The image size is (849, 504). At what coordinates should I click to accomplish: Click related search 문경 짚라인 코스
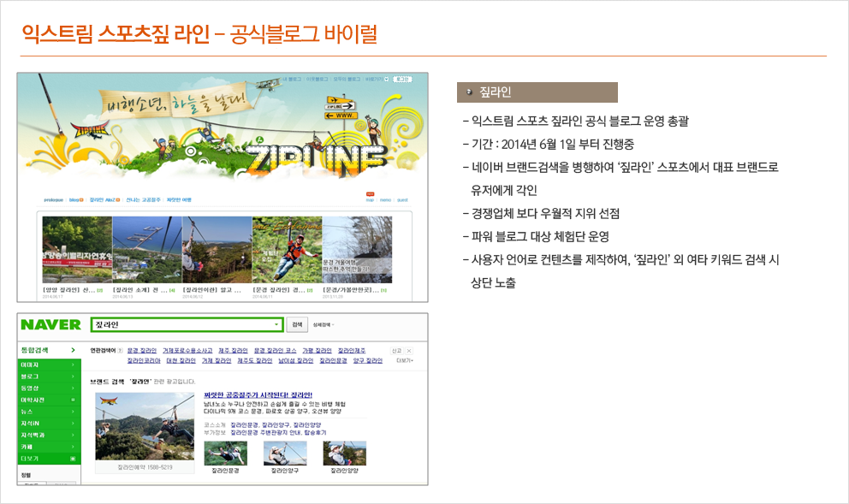pyautogui.click(x=275, y=351)
